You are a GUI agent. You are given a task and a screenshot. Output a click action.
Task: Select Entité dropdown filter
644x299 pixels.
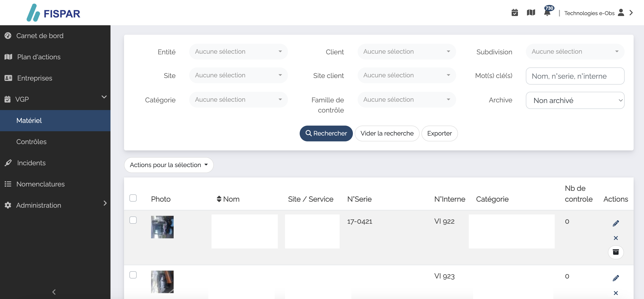238,51
